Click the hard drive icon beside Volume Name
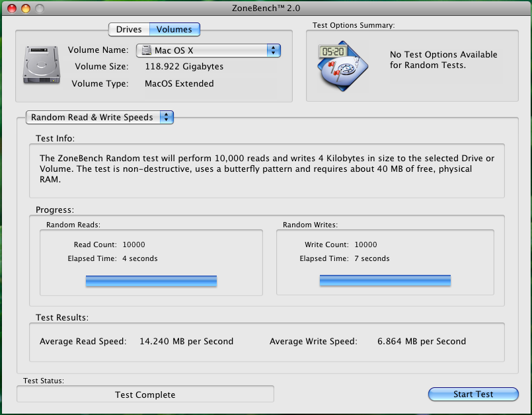 pyautogui.click(x=42, y=65)
